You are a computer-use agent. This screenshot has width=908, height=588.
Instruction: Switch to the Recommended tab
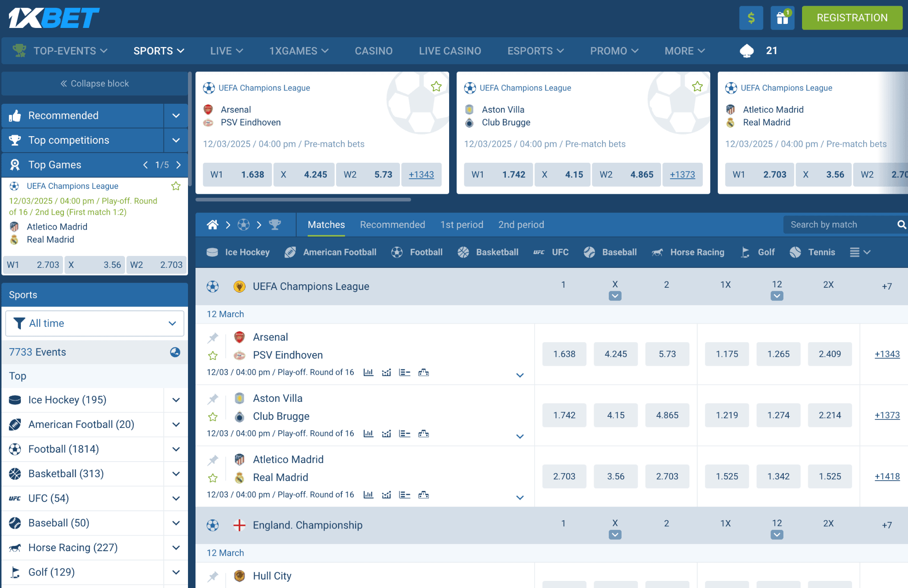(392, 225)
